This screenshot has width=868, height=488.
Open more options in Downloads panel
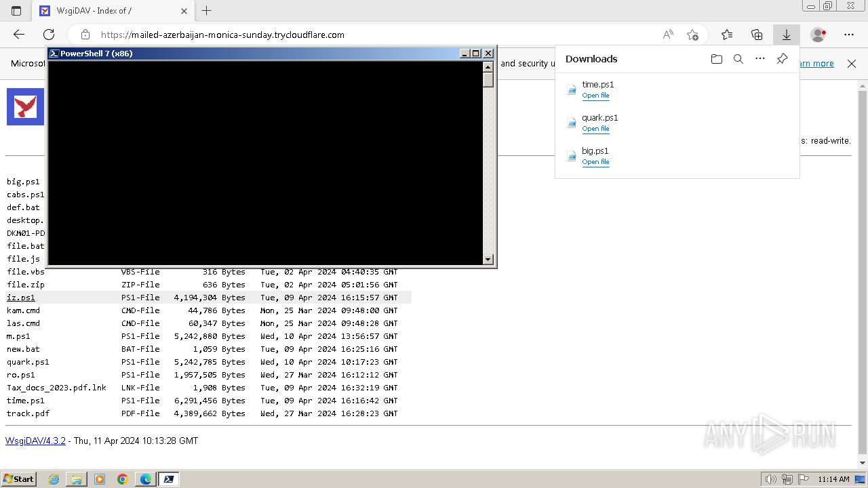[x=760, y=59]
